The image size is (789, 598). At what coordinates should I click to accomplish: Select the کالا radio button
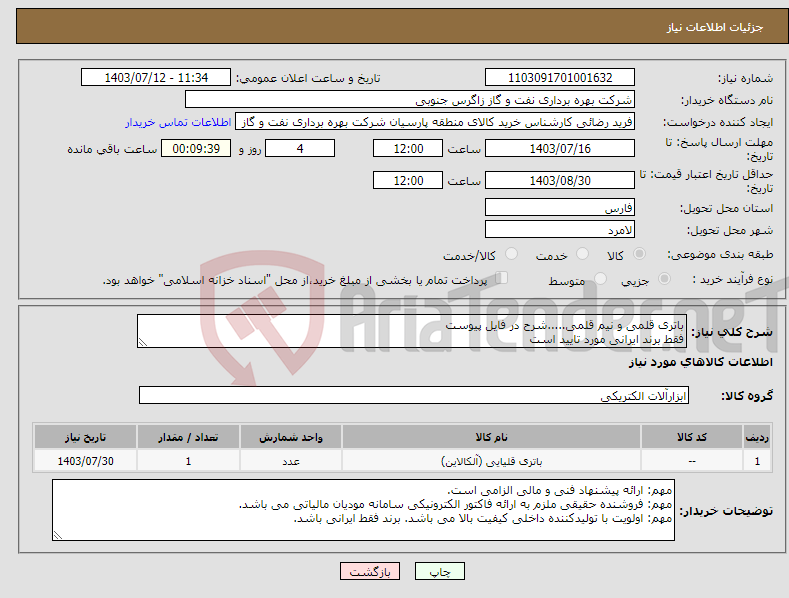click(639, 254)
